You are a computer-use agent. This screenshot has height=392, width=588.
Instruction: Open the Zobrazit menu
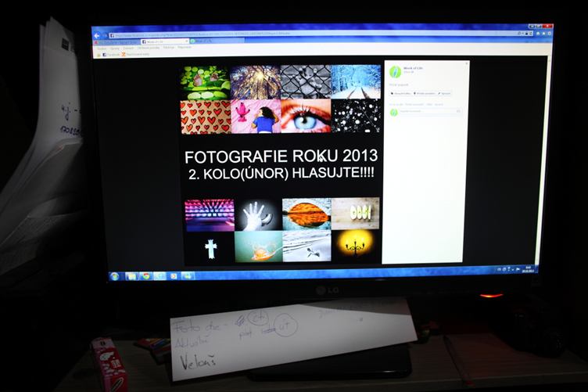pyautogui.click(x=128, y=48)
